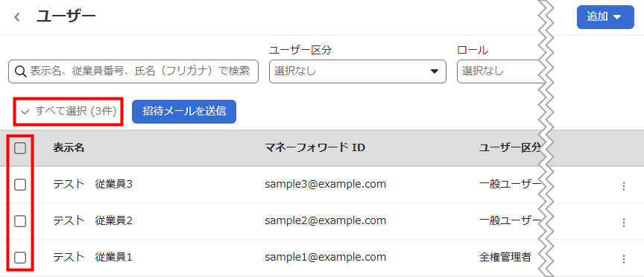Viewport: 644px width, 277px height.
Task: Toggle the header select-all checkbox
Action: pos(20,148)
